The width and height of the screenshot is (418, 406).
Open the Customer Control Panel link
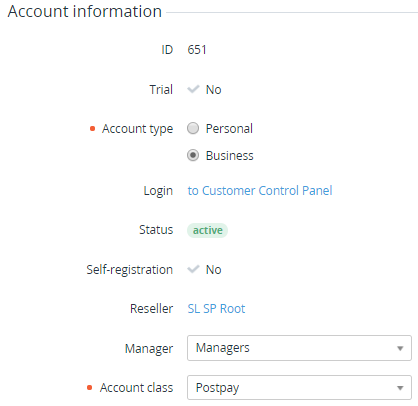pos(260,191)
